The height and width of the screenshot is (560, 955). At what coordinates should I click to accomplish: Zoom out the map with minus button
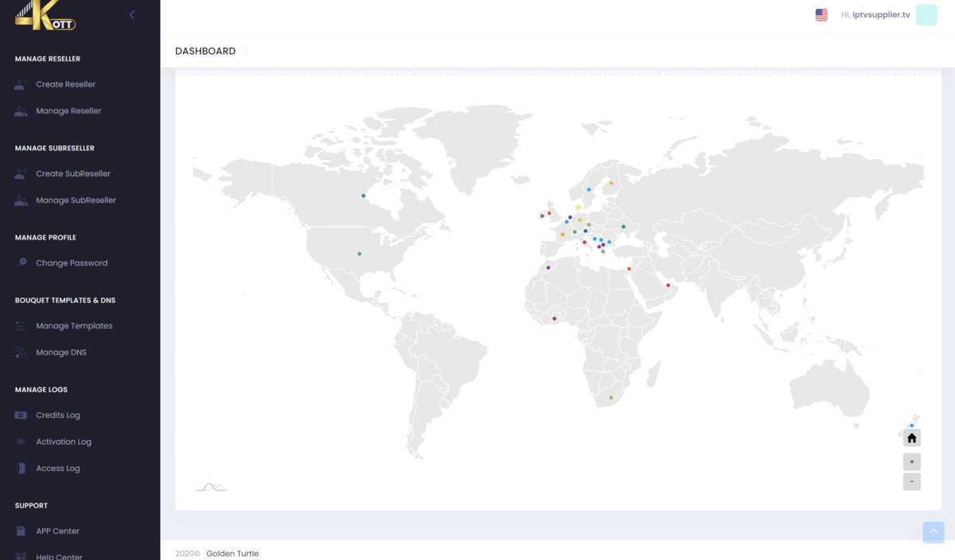point(912,482)
